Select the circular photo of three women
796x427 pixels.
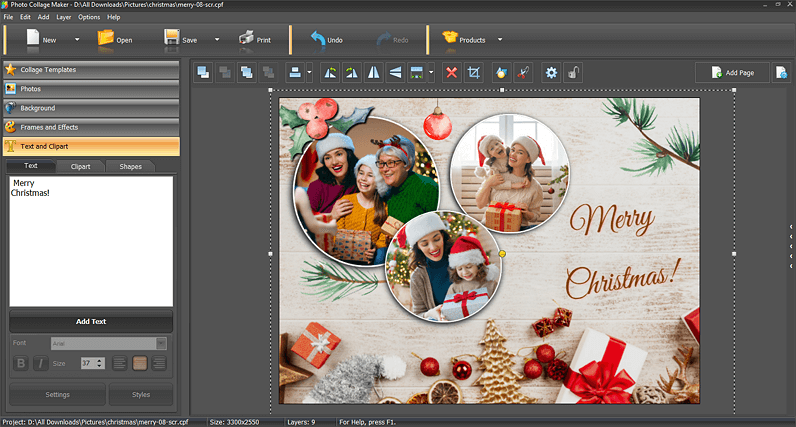pyautogui.click(x=366, y=190)
